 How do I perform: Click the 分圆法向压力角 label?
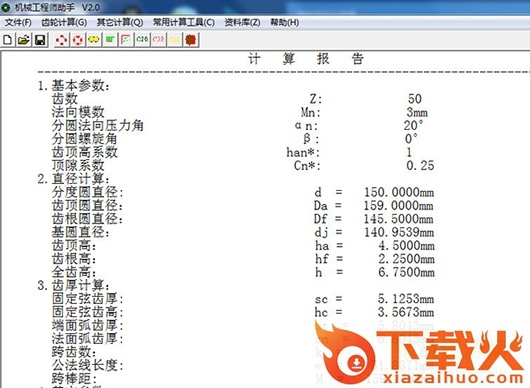coord(98,125)
